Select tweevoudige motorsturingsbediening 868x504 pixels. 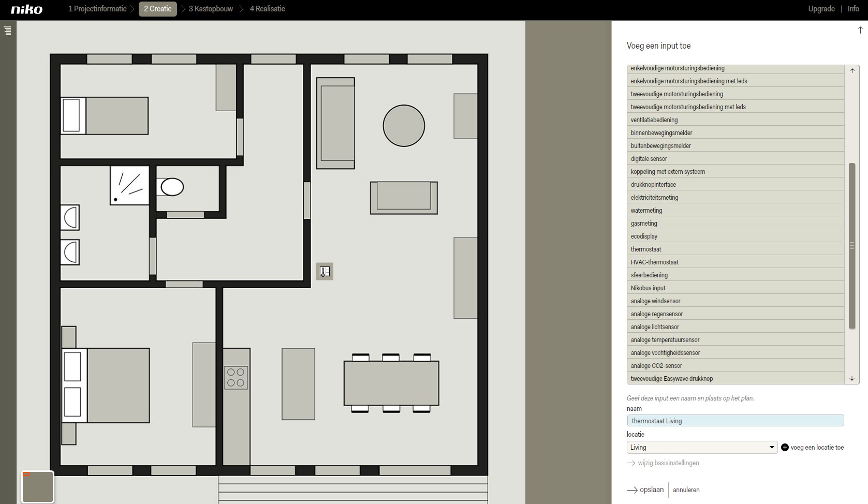coord(735,94)
